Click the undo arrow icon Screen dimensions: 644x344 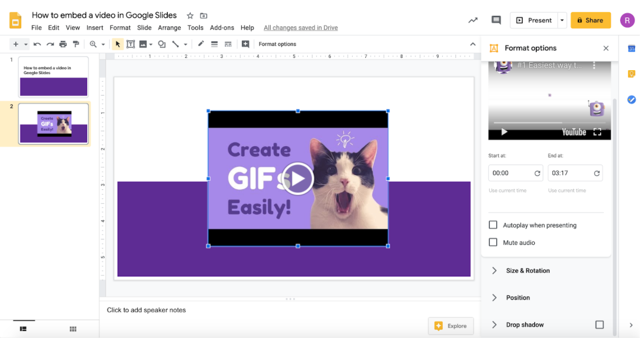pyautogui.click(x=37, y=44)
